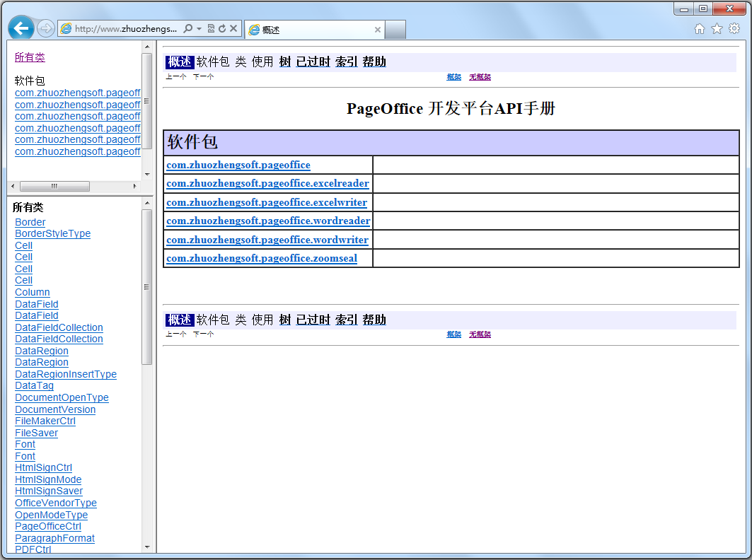The image size is (752, 560).
Task: Open the search options dropdown beside the magnifier
Action: tap(199, 28)
